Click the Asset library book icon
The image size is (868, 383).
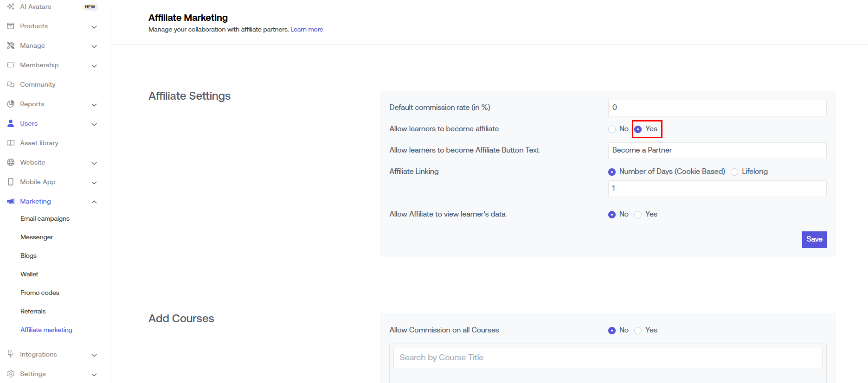point(11,143)
